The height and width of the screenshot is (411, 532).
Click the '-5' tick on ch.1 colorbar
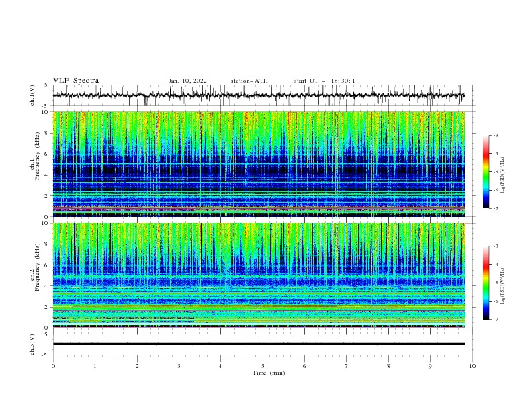click(x=496, y=172)
